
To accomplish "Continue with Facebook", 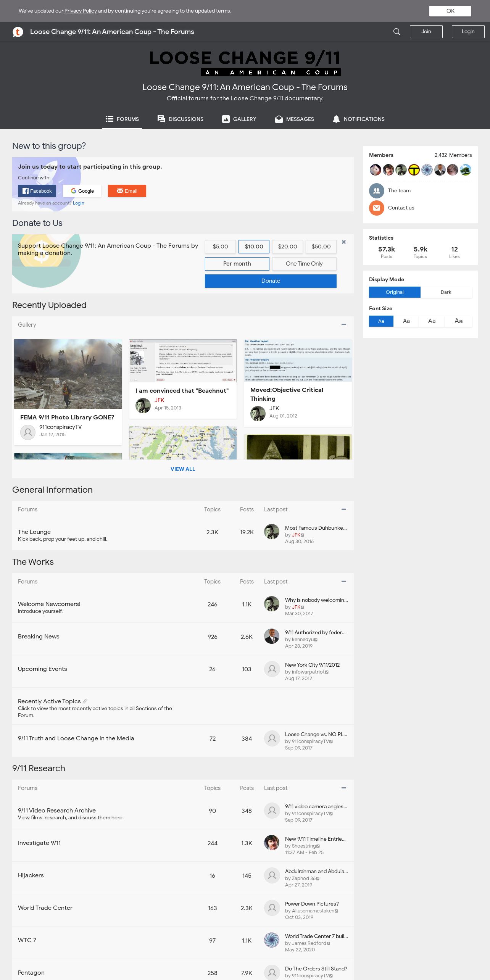I will [x=37, y=191].
